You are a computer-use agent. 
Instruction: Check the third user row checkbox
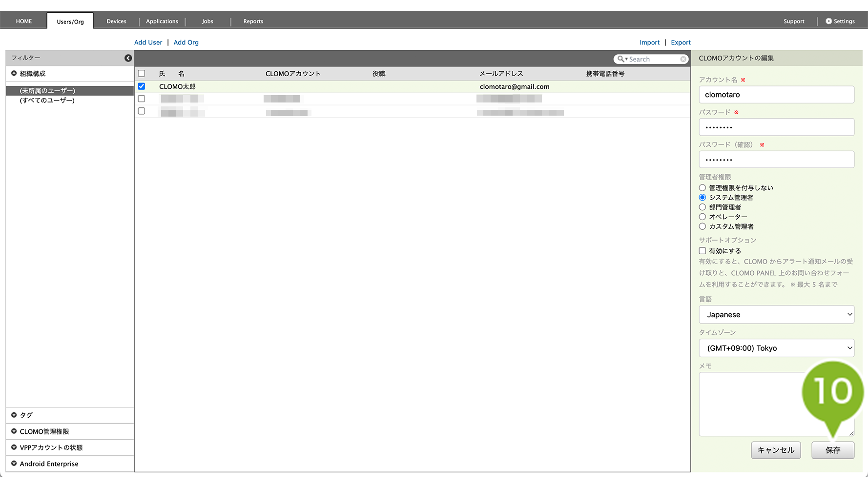[x=142, y=111]
